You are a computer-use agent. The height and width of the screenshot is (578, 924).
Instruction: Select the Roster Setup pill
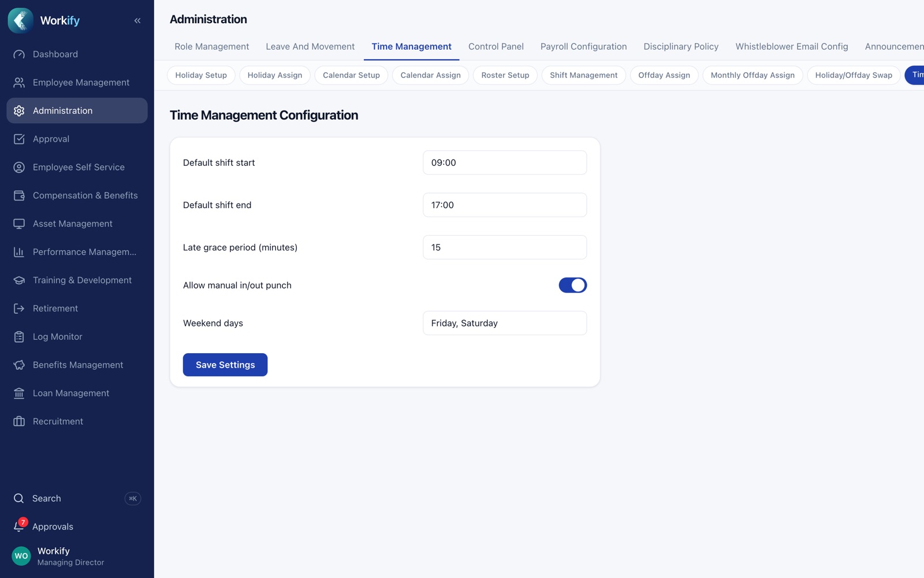coord(505,75)
